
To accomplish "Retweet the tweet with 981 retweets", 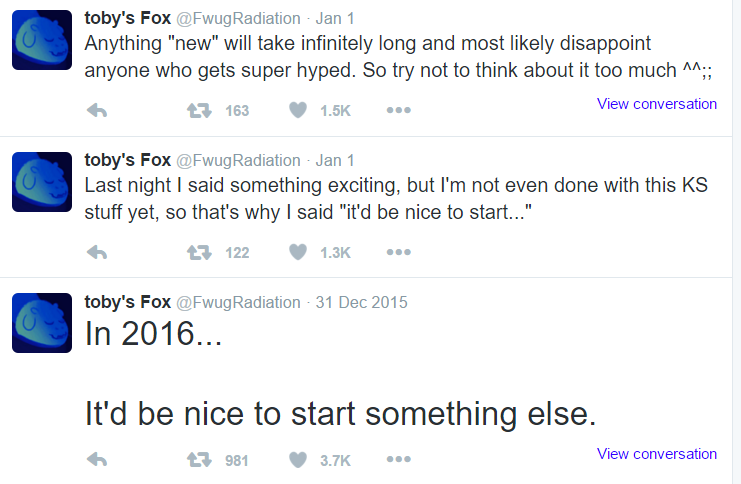I will coord(201,460).
